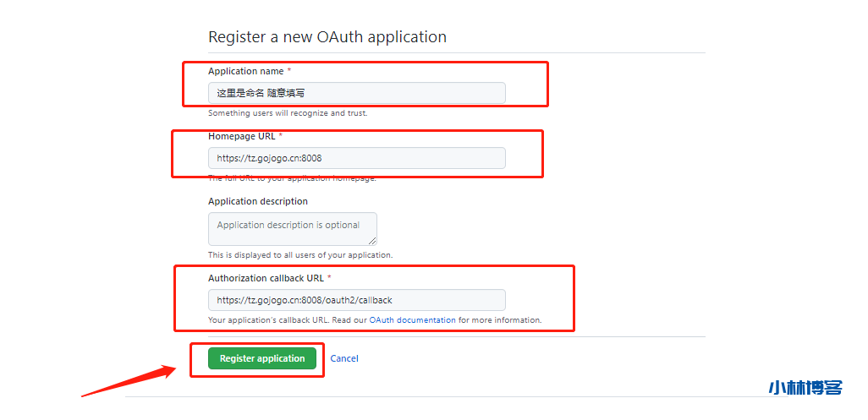868x420 pixels.
Task: Click the red asterisk beside Application name
Action: pos(289,71)
